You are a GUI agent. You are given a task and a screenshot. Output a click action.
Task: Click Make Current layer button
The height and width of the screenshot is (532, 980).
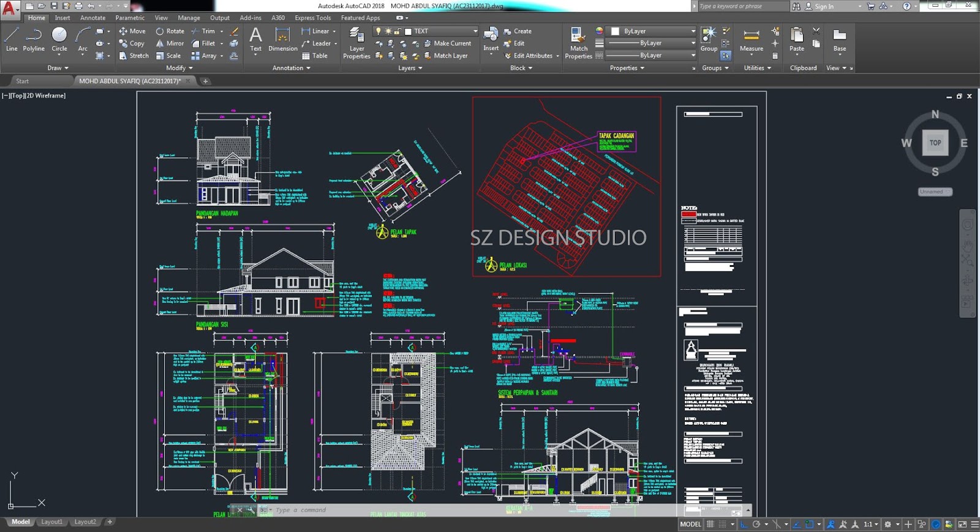point(447,43)
